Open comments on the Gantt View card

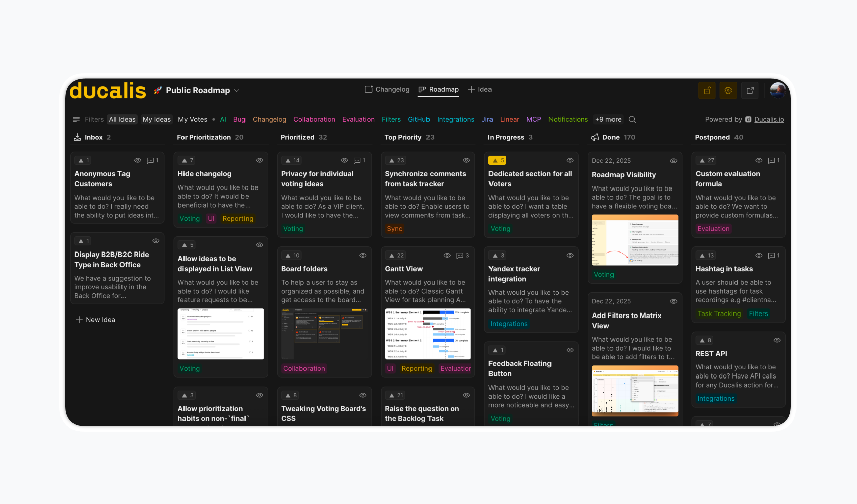pyautogui.click(x=462, y=256)
